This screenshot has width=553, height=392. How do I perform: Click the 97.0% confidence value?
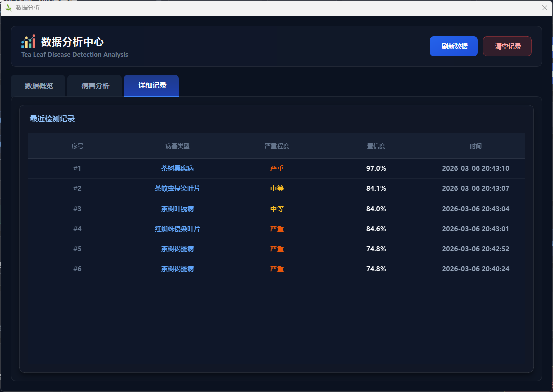click(x=376, y=169)
